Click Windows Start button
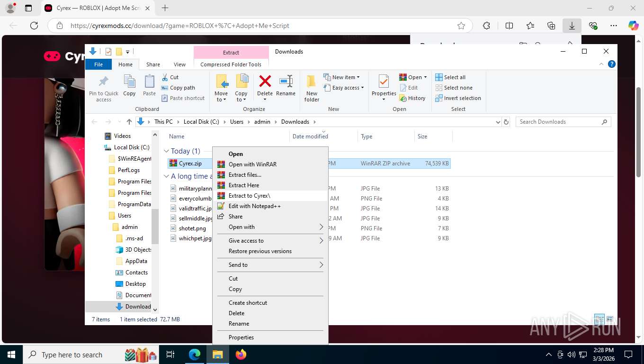Image resolution: width=644 pixels, height=364 pixels. (x=11, y=354)
